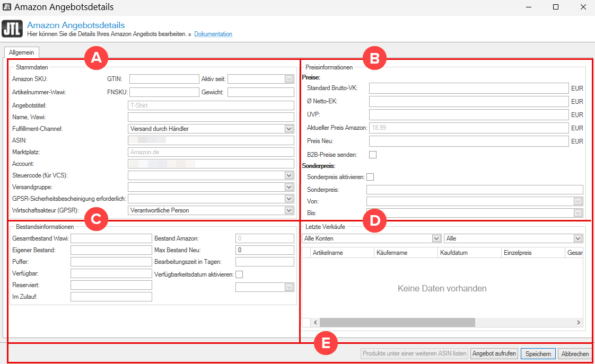The height and width of the screenshot is (364, 595).
Task: Click the Preis Neu input field
Action: coord(468,141)
